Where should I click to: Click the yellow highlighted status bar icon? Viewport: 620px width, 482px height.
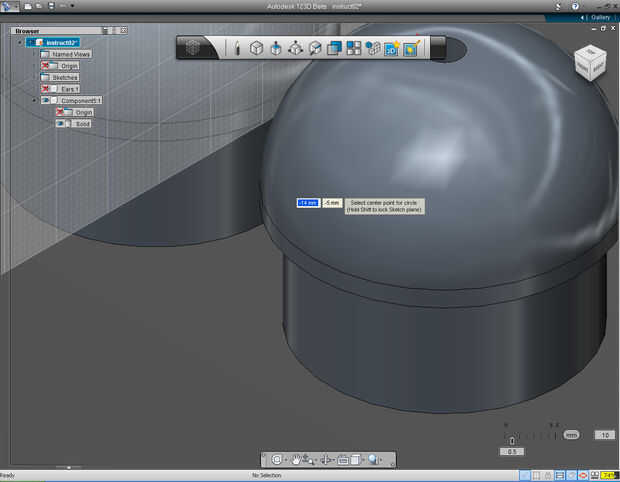coord(609,475)
